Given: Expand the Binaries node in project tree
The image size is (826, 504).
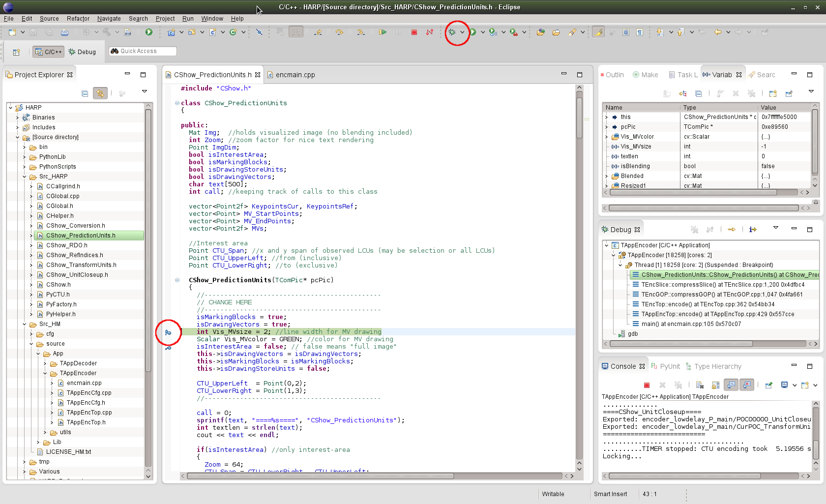Looking at the screenshot, I should (17, 118).
